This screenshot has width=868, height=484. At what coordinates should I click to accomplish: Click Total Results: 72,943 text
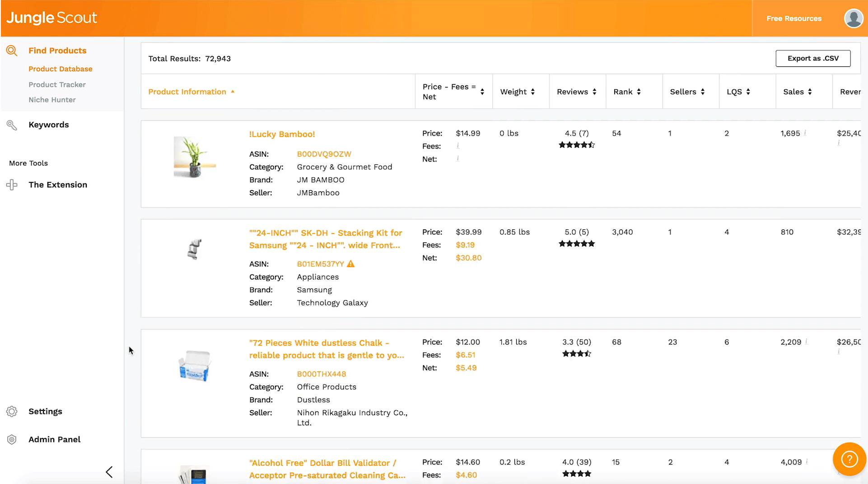pos(190,59)
